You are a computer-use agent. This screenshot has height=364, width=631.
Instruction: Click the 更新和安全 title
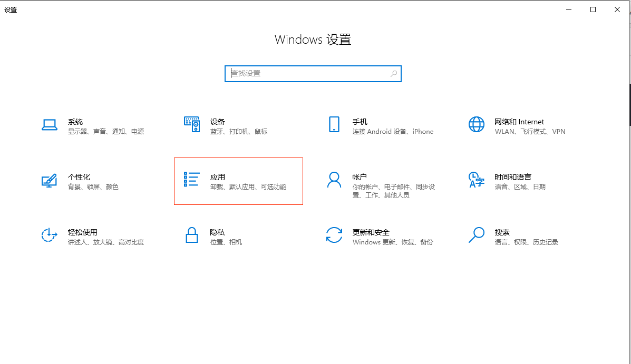[371, 232]
